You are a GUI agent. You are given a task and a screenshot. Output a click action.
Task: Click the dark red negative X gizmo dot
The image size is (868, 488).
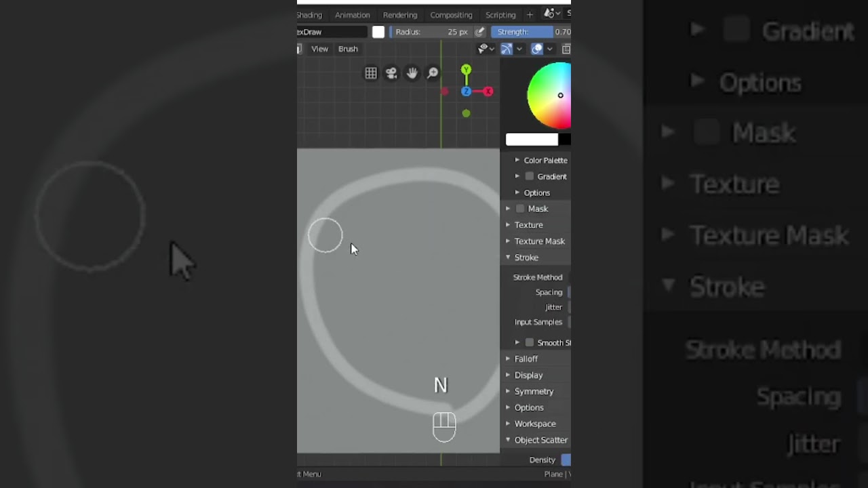pos(445,91)
